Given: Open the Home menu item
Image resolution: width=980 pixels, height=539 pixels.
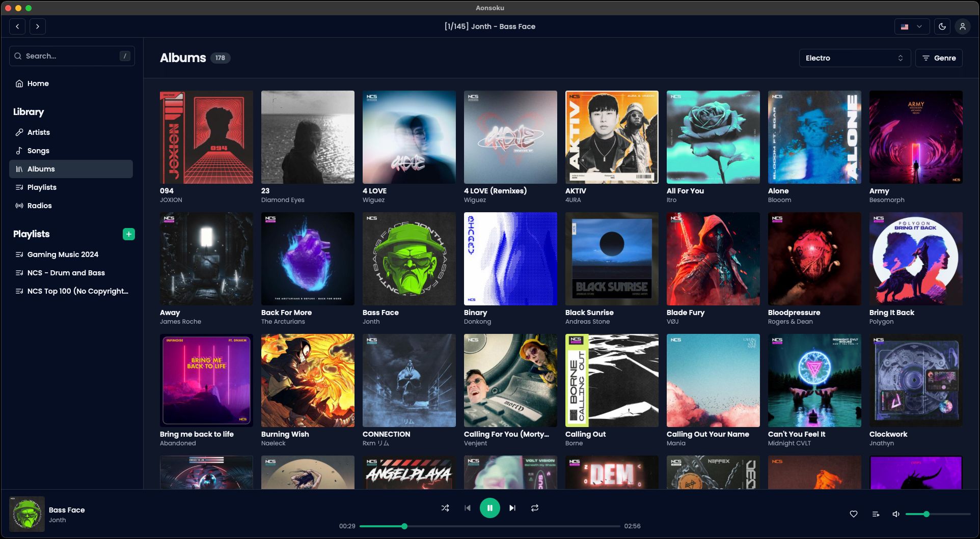Looking at the screenshot, I should [38, 83].
